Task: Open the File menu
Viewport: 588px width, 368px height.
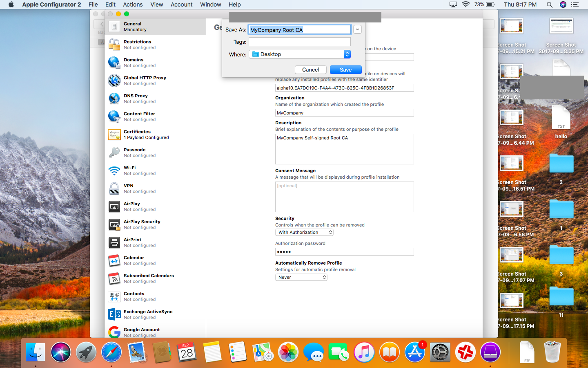Action: click(93, 4)
